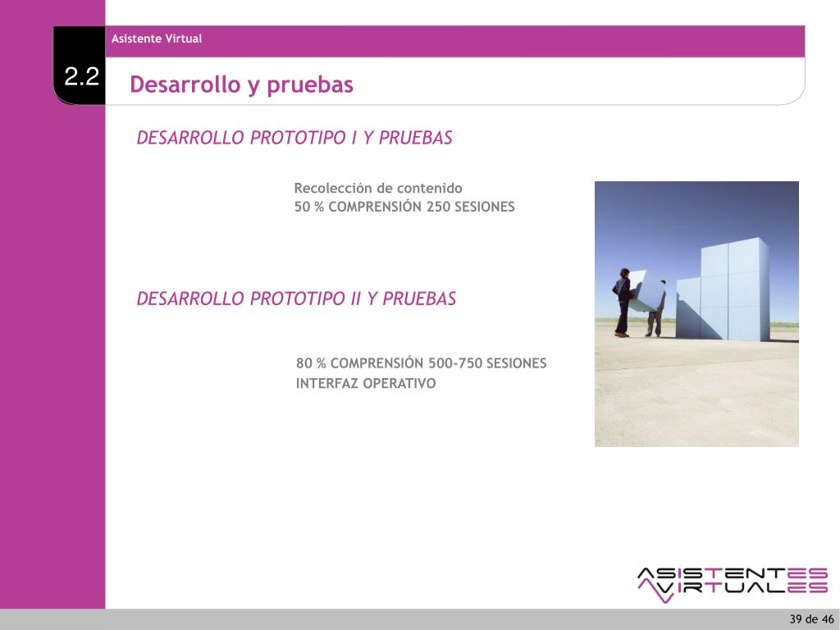840x630 pixels.
Task: Click the photo of men stacking cubes
Action: 696,314
